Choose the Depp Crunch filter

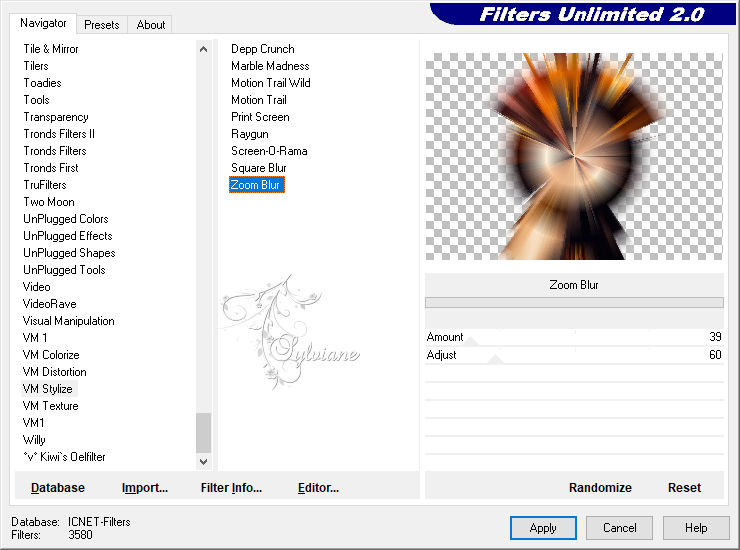click(263, 49)
